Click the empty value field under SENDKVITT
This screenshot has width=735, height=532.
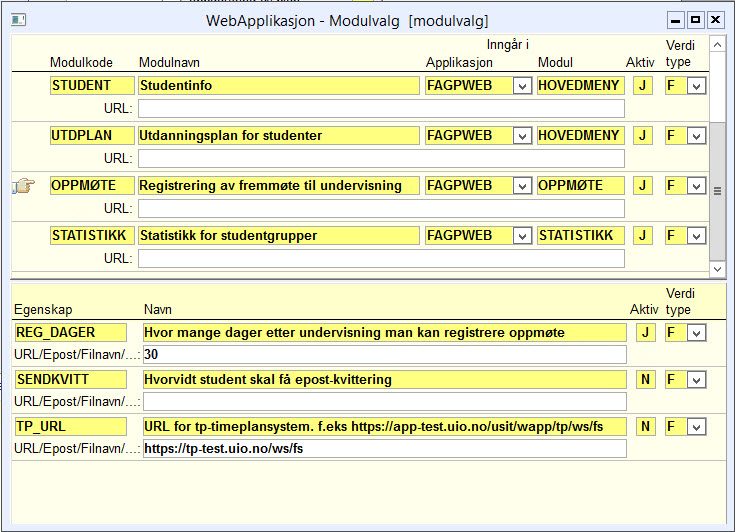[x=385, y=402]
